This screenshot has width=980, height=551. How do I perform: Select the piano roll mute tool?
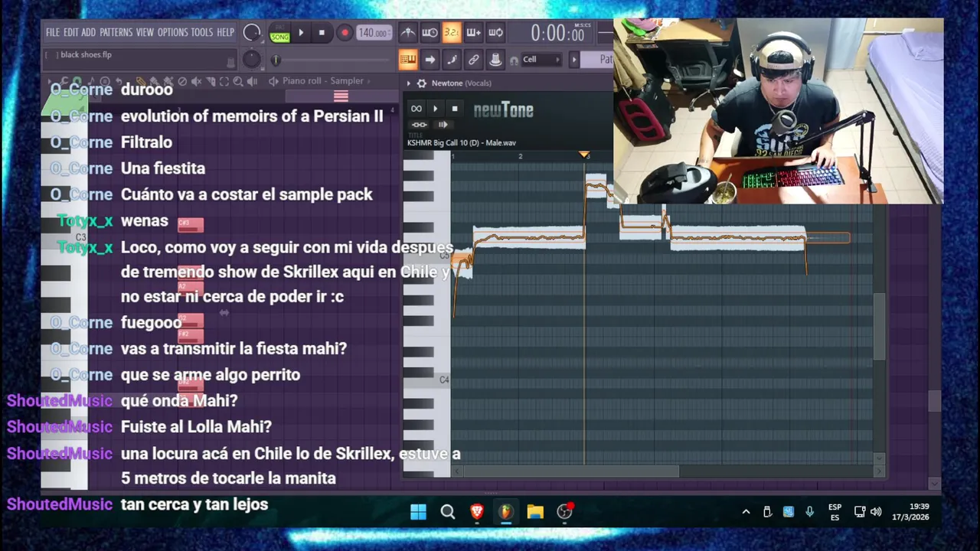click(x=197, y=81)
